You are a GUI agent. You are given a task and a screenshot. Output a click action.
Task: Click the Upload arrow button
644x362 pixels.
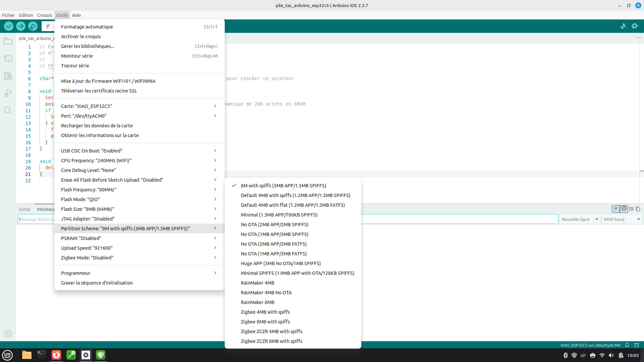(x=21, y=26)
